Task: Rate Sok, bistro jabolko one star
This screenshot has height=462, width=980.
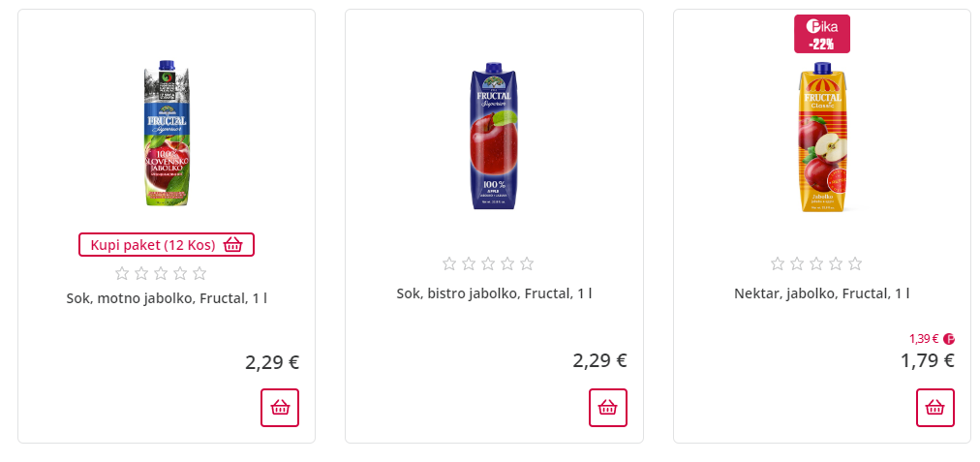Action: pos(450,263)
